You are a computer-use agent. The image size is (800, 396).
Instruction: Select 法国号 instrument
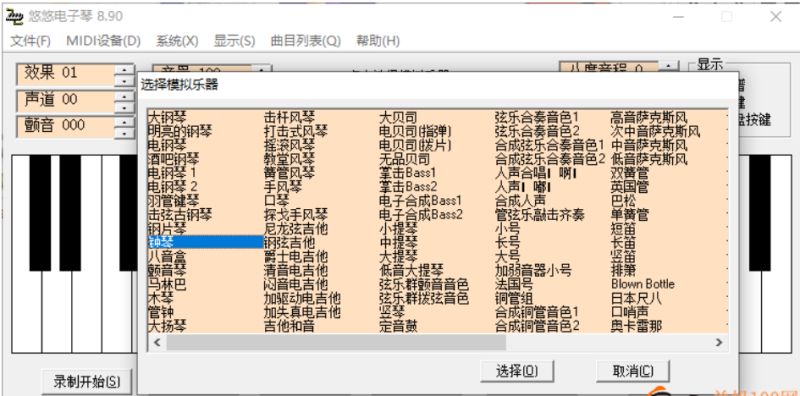pyautogui.click(x=514, y=284)
